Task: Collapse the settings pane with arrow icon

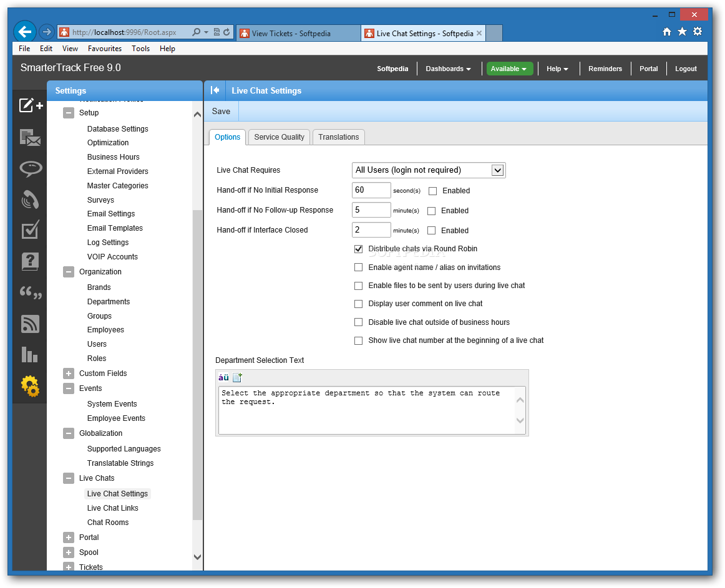Action: point(215,90)
